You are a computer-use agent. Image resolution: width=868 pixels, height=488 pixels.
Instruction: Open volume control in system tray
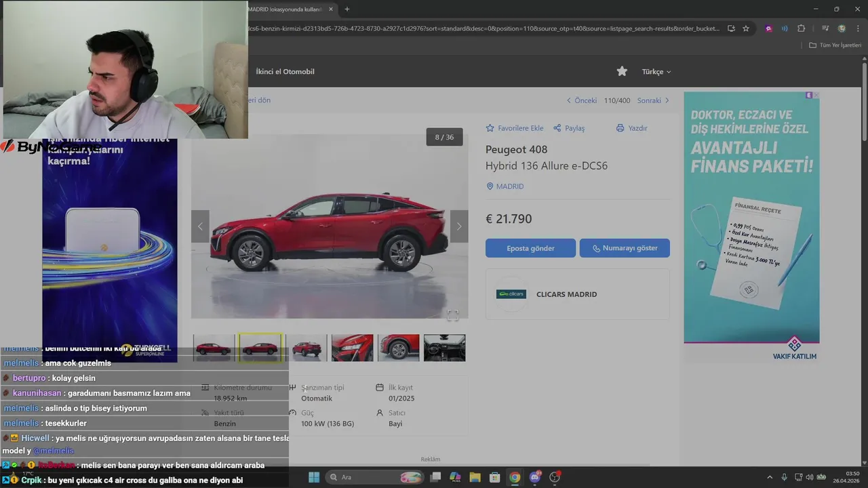pyautogui.click(x=809, y=477)
